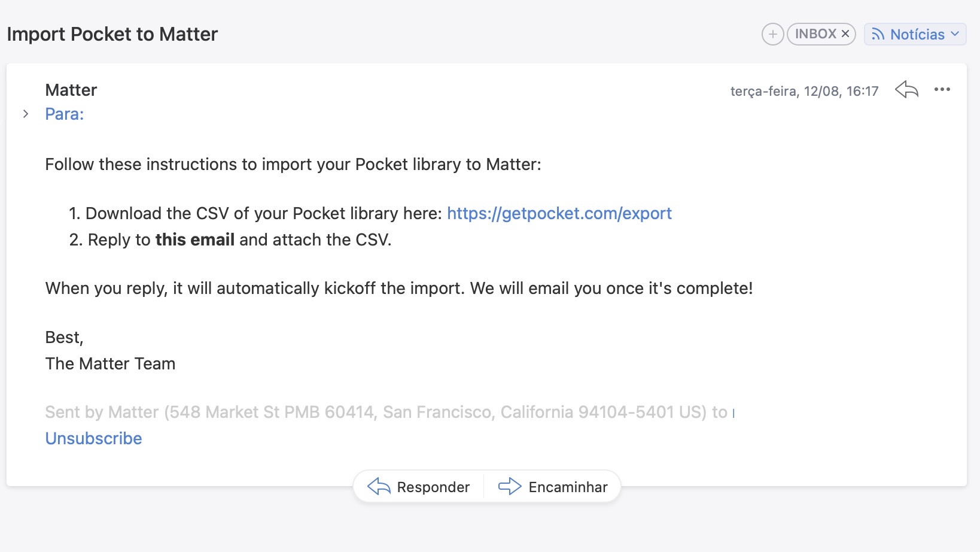Image resolution: width=980 pixels, height=552 pixels.
Task: Click the "The Matter Team" signature line
Action: (x=110, y=363)
